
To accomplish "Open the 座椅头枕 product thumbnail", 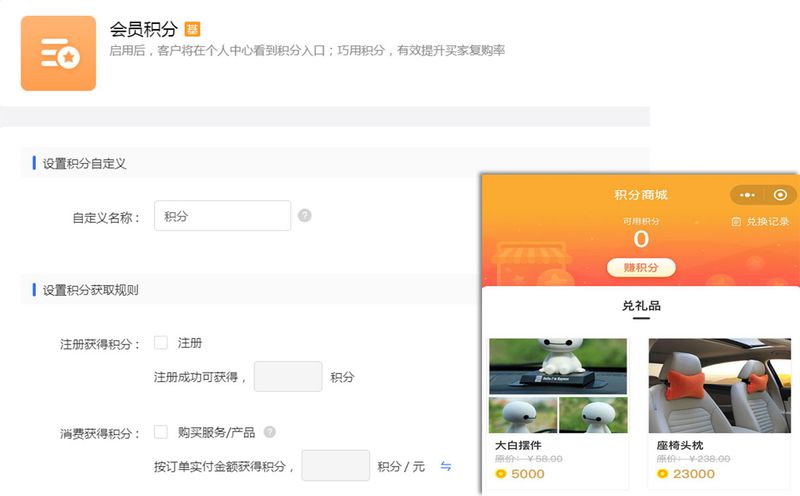I will (719, 386).
